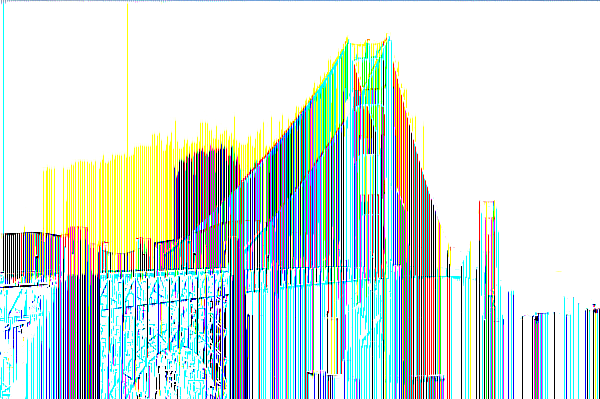Image resolution: width=600 pixels, height=399 pixels.
Task: Click the pink striped structure near left hill
Action: click(x=78, y=249)
